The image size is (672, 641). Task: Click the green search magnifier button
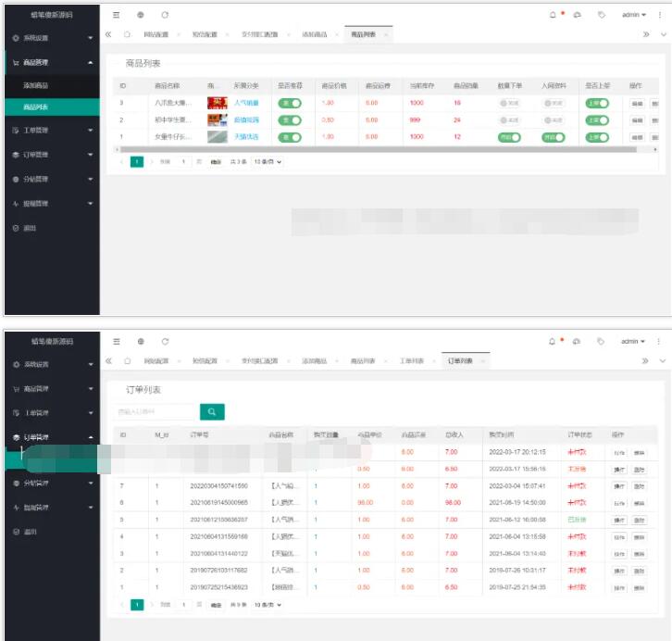pyautogui.click(x=212, y=411)
